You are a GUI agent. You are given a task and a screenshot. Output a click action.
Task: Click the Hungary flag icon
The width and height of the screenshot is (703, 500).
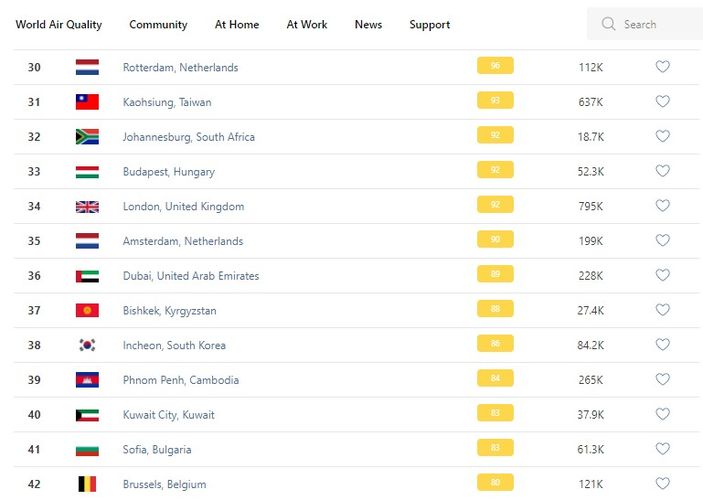pos(87,172)
